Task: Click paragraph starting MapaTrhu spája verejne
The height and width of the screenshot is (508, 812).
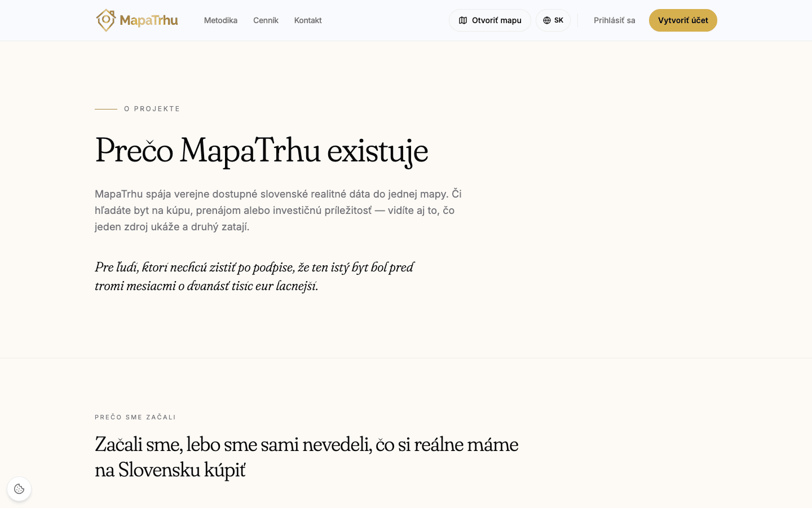Action: pyautogui.click(x=278, y=211)
